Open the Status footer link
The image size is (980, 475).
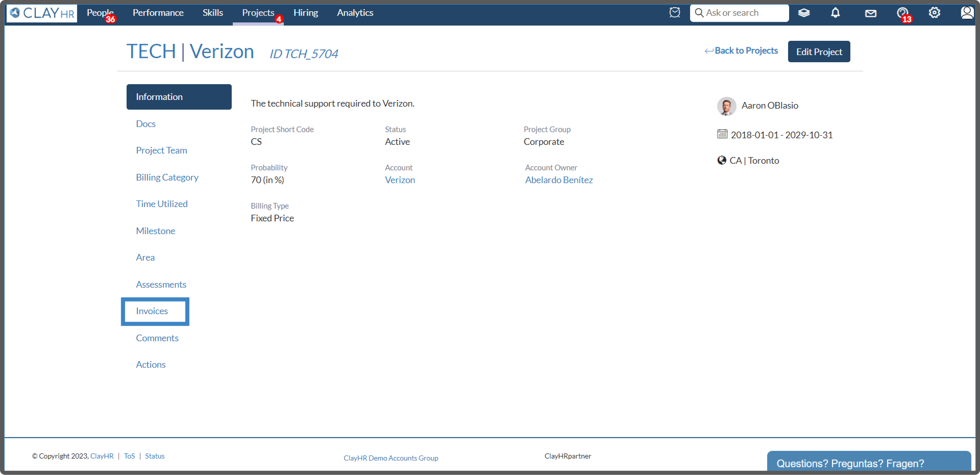pyautogui.click(x=155, y=456)
